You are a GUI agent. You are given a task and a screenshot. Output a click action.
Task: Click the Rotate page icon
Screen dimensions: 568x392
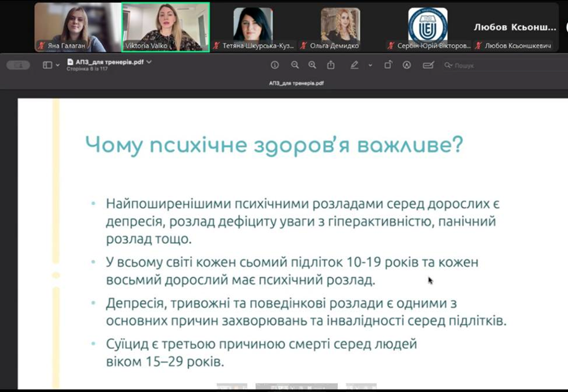click(388, 65)
